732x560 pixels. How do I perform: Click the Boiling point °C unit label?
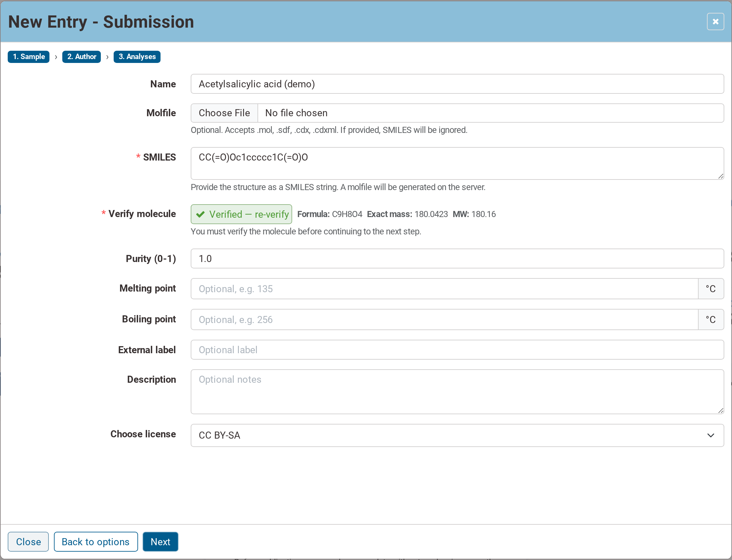tap(711, 319)
